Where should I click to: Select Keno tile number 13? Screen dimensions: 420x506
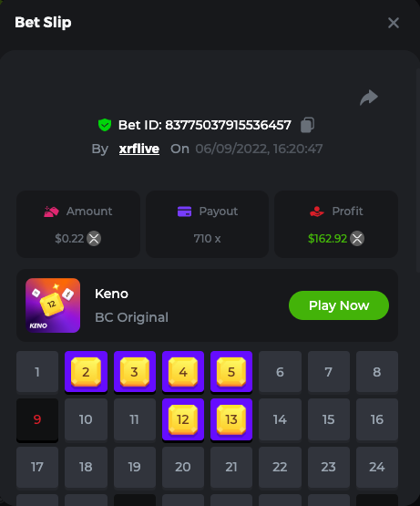coord(231,419)
